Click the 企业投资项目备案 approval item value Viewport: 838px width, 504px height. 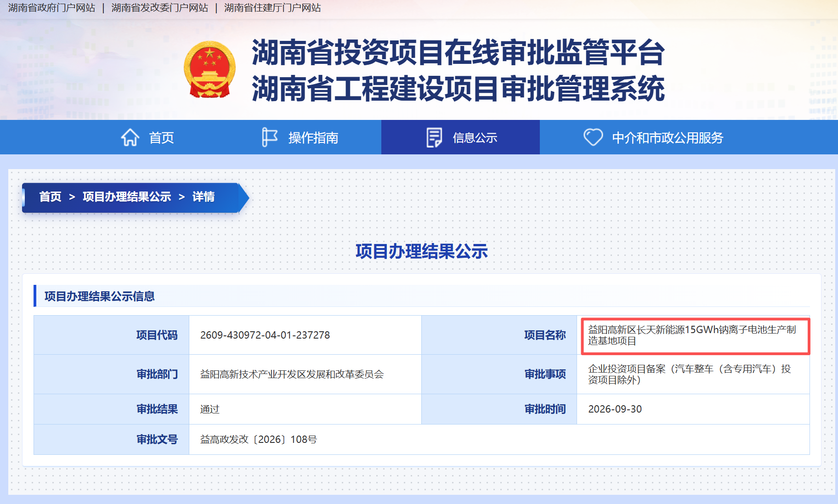(x=690, y=374)
